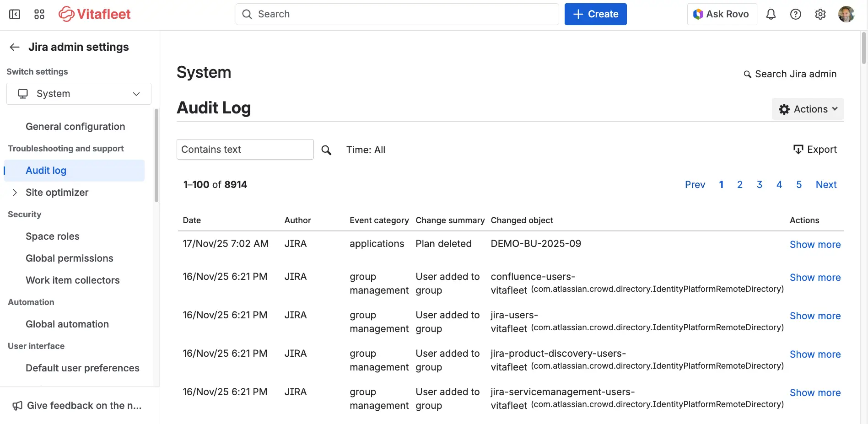The height and width of the screenshot is (424, 868).
Task: Show more for Plan deleted entry
Action: [x=815, y=245]
